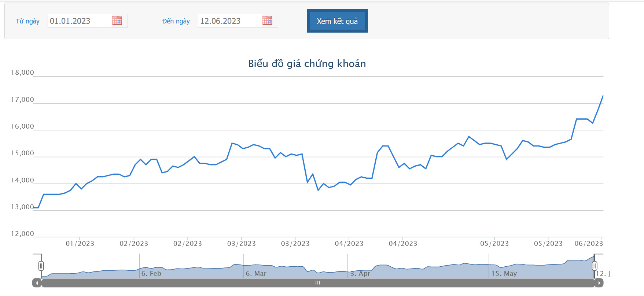This screenshot has height=296, width=644.
Task: Select the "6. Feb" marker in the navigator
Action: click(x=151, y=274)
